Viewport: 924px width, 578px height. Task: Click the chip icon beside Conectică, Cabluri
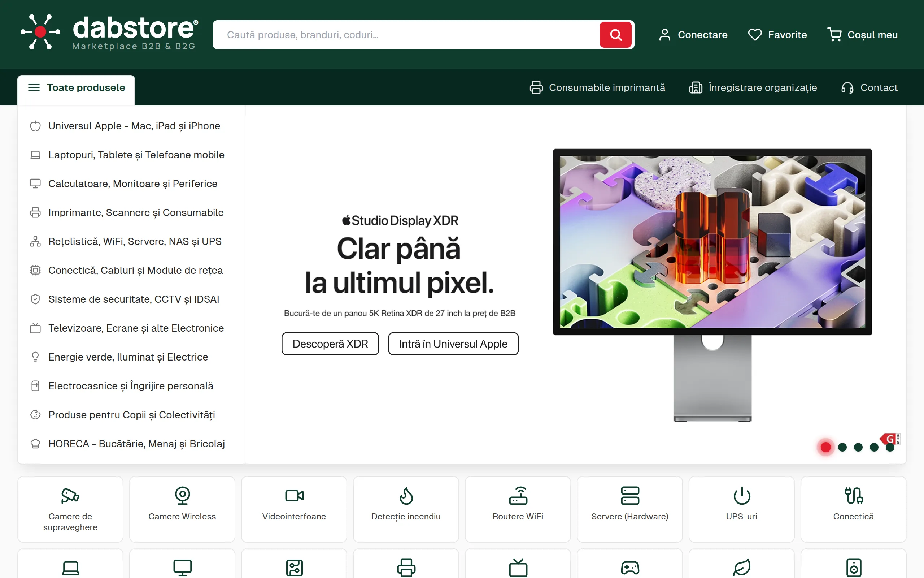[x=35, y=270]
